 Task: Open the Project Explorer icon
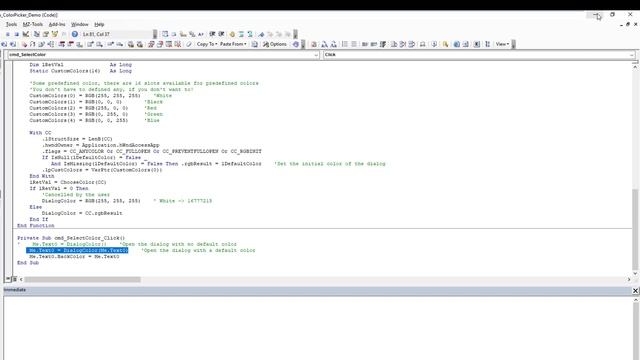tap(36, 34)
